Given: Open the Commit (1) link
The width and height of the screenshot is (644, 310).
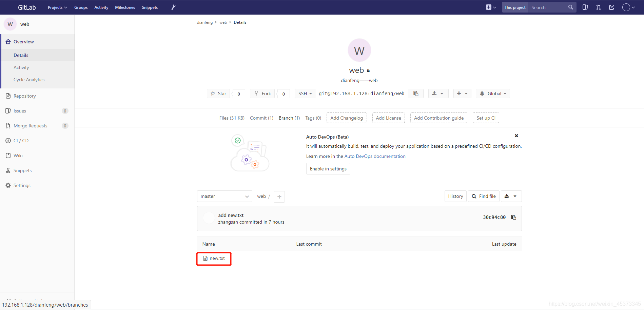Looking at the screenshot, I should (x=261, y=118).
